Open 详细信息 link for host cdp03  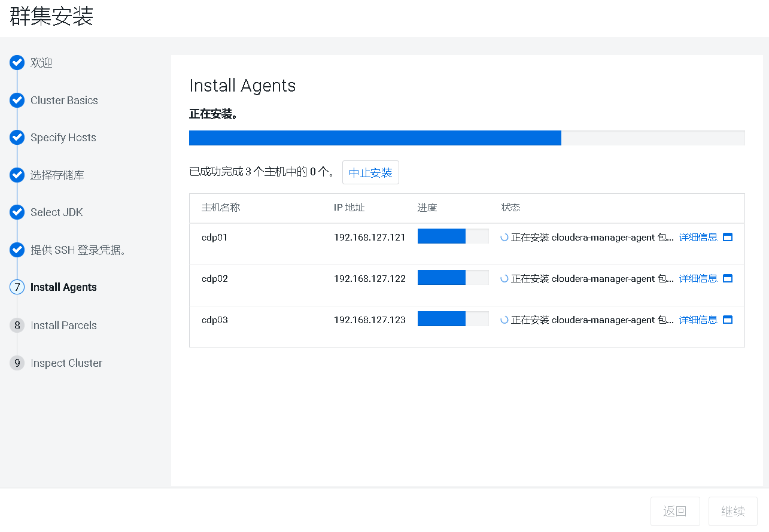pos(698,320)
